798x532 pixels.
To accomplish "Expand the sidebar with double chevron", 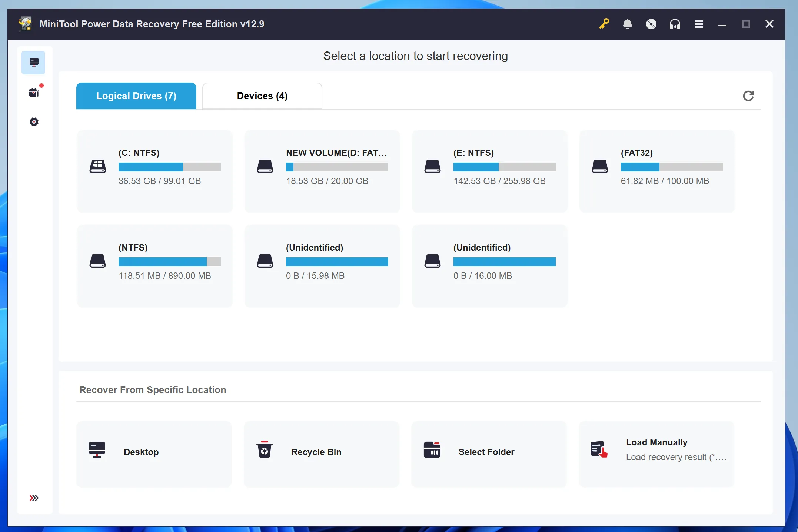I will 34,498.
